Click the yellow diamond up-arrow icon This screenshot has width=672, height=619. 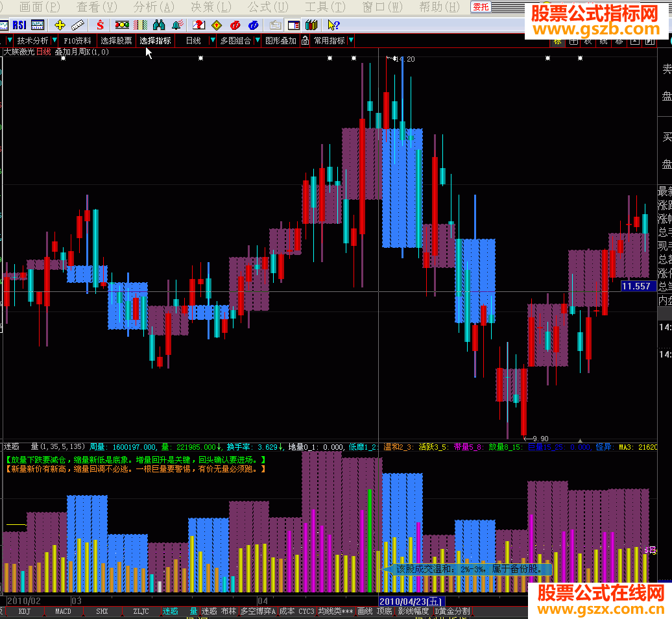pos(217,25)
